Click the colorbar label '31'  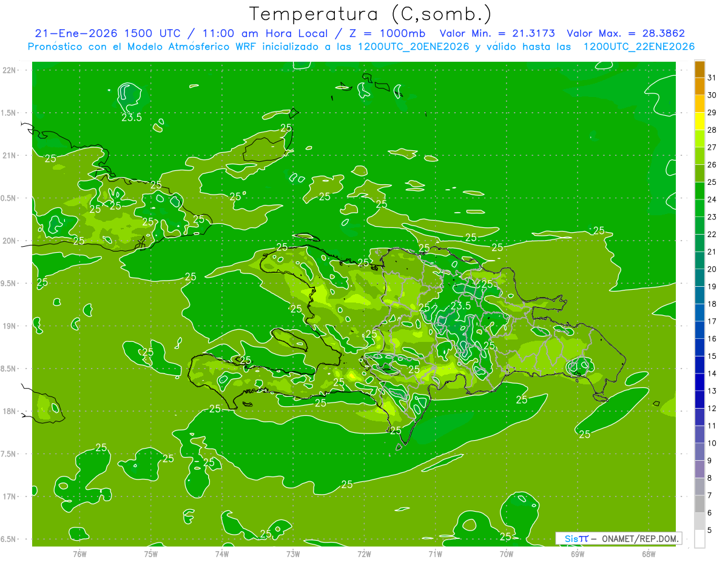[x=712, y=78]
